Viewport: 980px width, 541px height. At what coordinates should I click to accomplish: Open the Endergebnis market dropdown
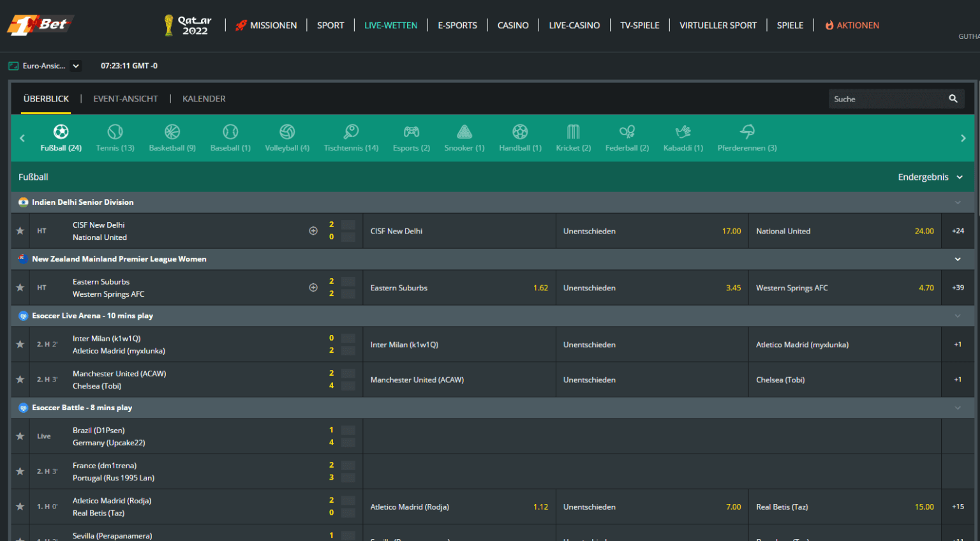click(930, 177)
